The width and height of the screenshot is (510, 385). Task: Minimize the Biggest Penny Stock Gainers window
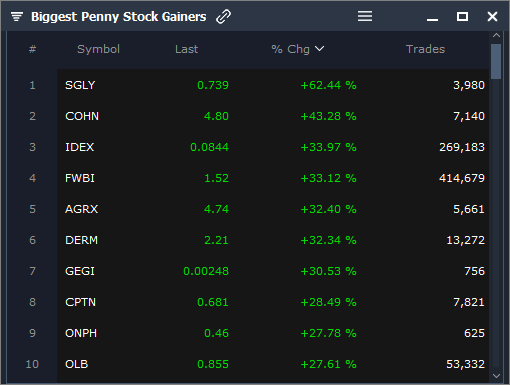click(432, 19)
